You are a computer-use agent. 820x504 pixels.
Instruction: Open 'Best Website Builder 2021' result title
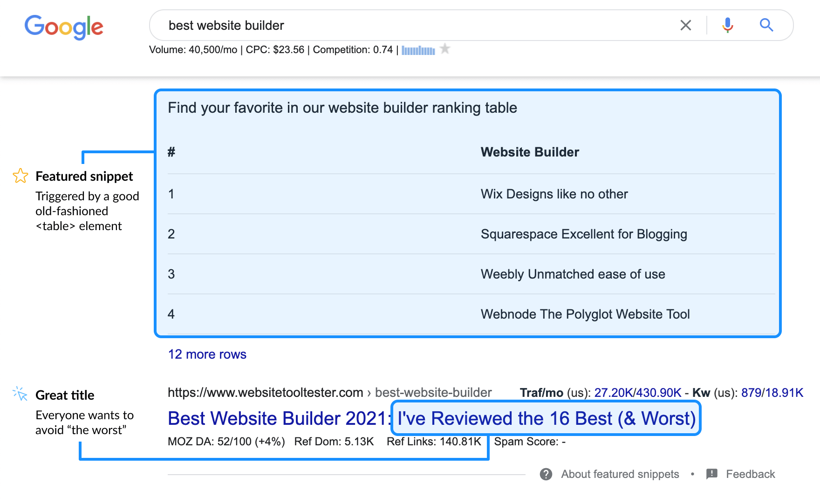(432, 418)
